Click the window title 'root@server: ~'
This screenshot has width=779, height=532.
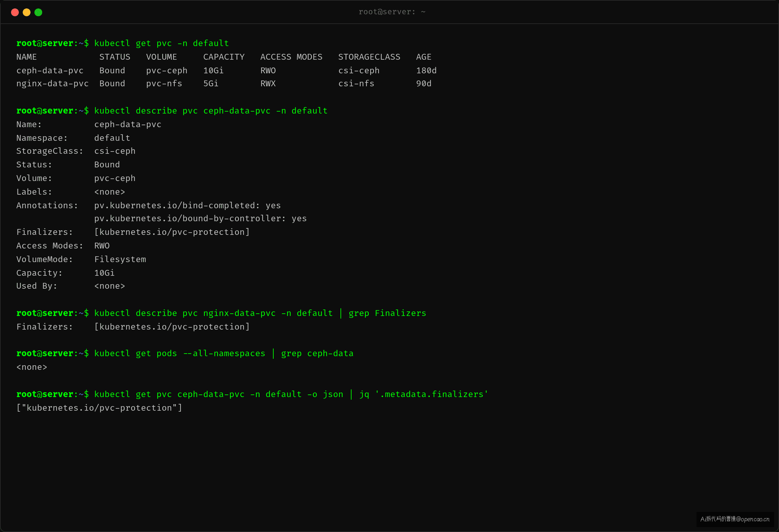(392, 12)
